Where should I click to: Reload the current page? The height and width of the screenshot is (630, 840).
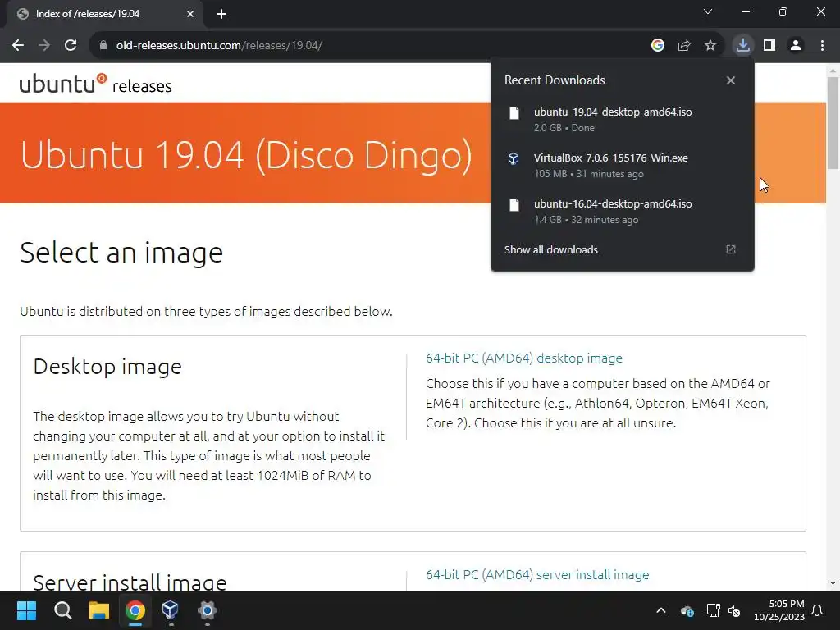[71, 46]
